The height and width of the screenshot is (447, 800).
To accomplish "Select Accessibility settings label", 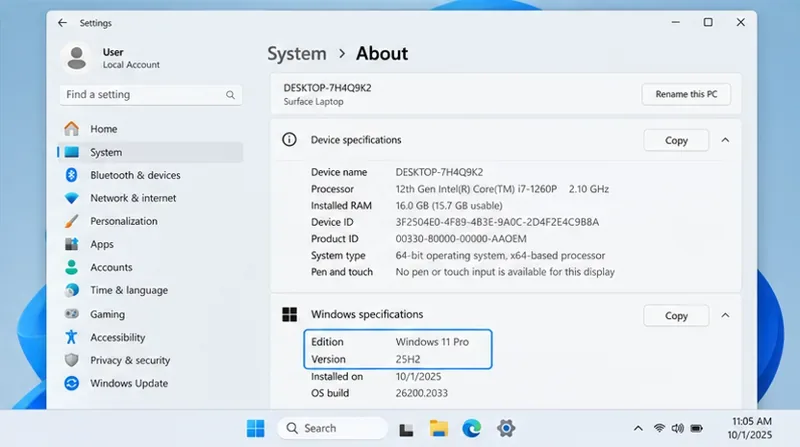I will [117, 337].
